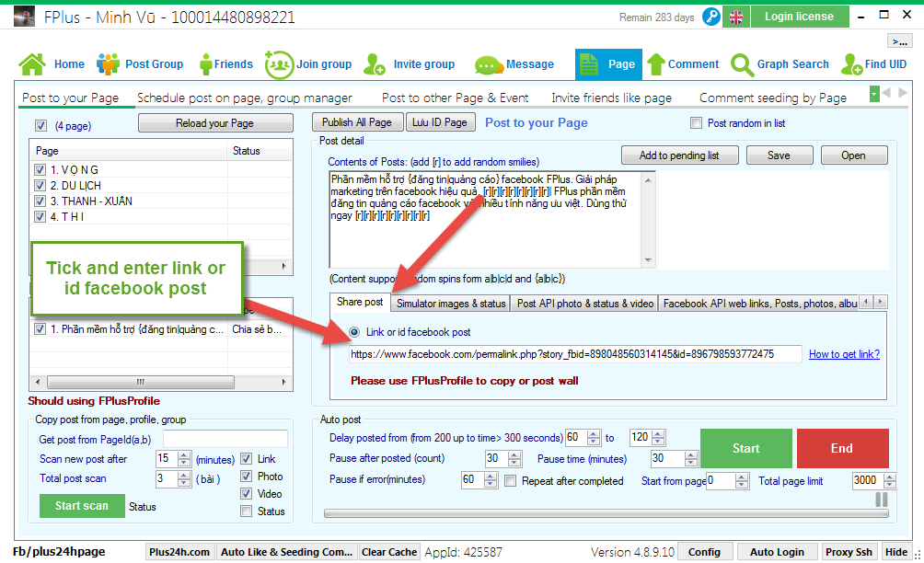Viewport: 924px width, 563px height.
Task: Toggle the Link scan checkbox
Action: coord(247,459)
